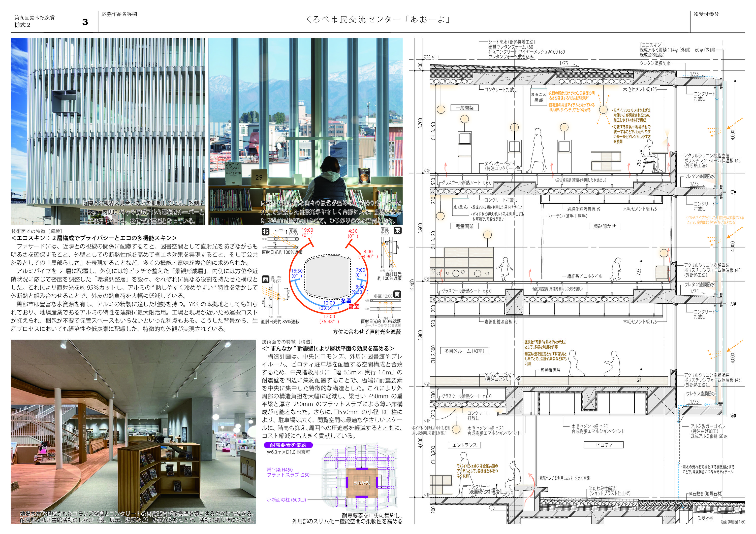Viewport: 756px width, 534px height.
Task: Click the 4:30 (0°) sunrise label
Action: [353, 234]
